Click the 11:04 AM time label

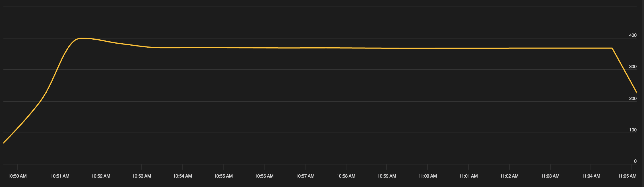tap(591, 176)
